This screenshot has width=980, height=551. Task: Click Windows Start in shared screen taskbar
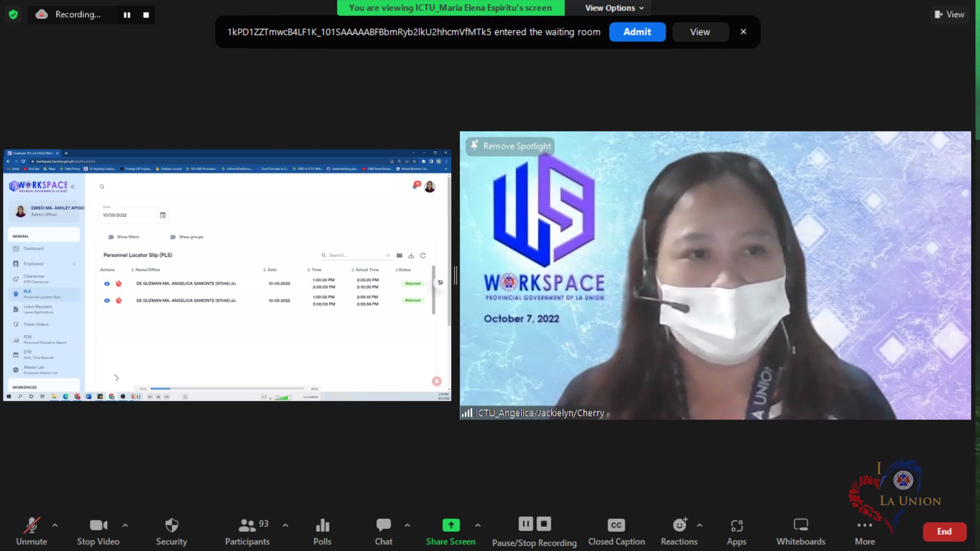[x=9, y=397]
